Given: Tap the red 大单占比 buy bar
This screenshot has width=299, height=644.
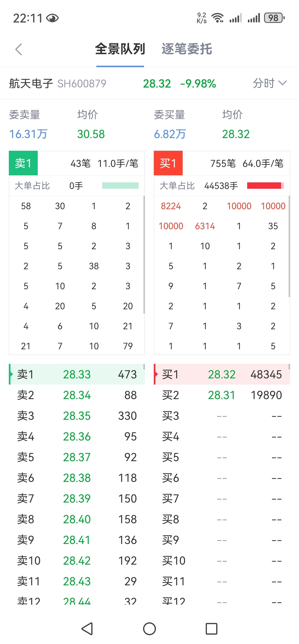Looking at the screenshot, I should [265, 186].
